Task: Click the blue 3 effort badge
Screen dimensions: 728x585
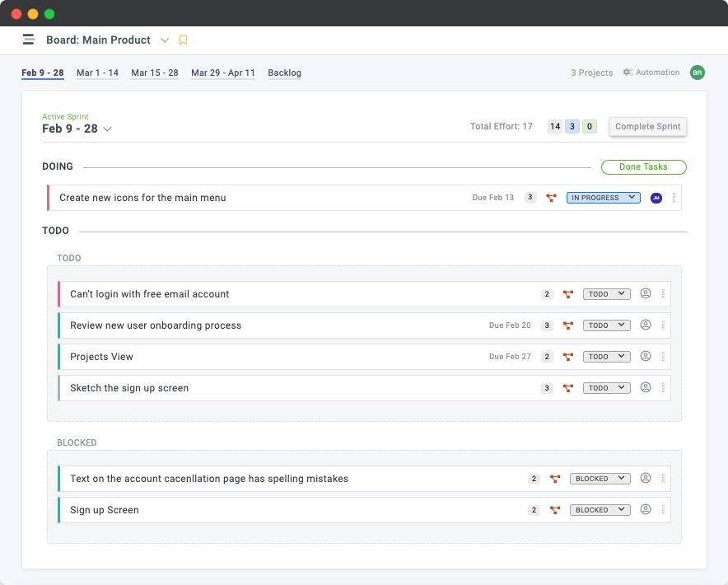Action: [572, 126]
